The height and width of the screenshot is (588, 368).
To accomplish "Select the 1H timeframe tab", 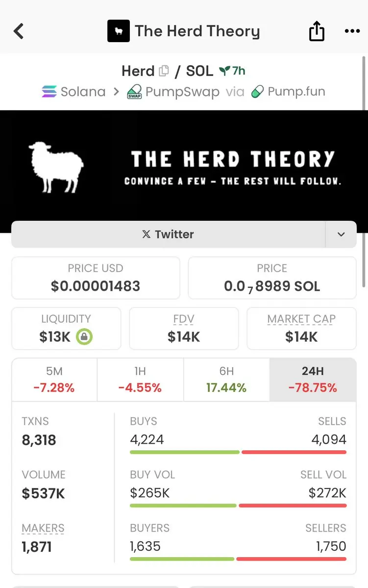I will click(x=140, y=380).
